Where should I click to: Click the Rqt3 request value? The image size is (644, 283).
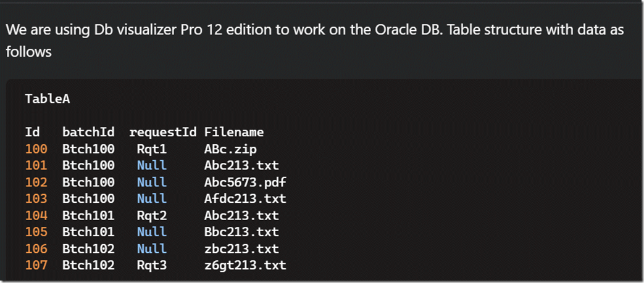coord(151,266)
